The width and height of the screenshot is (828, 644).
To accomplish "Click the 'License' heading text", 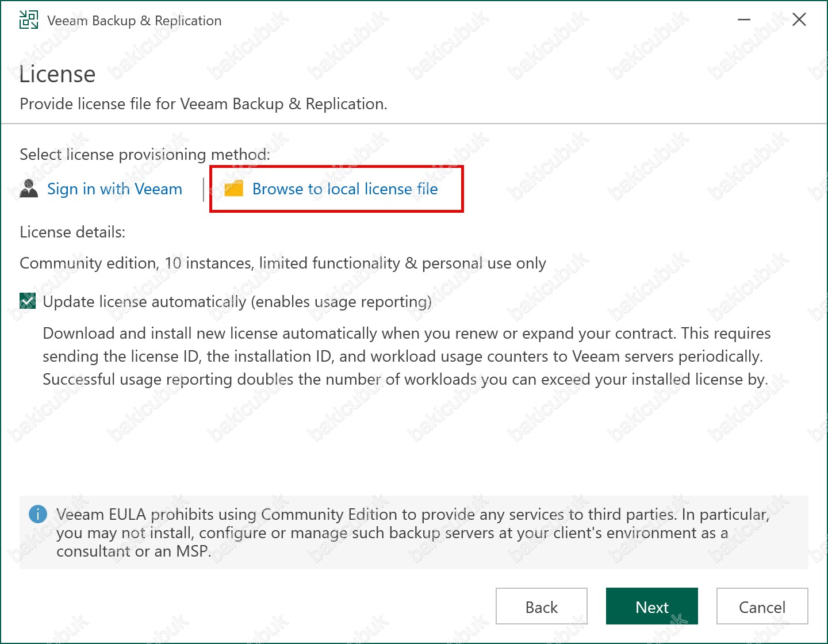I will tap(57, 74).
